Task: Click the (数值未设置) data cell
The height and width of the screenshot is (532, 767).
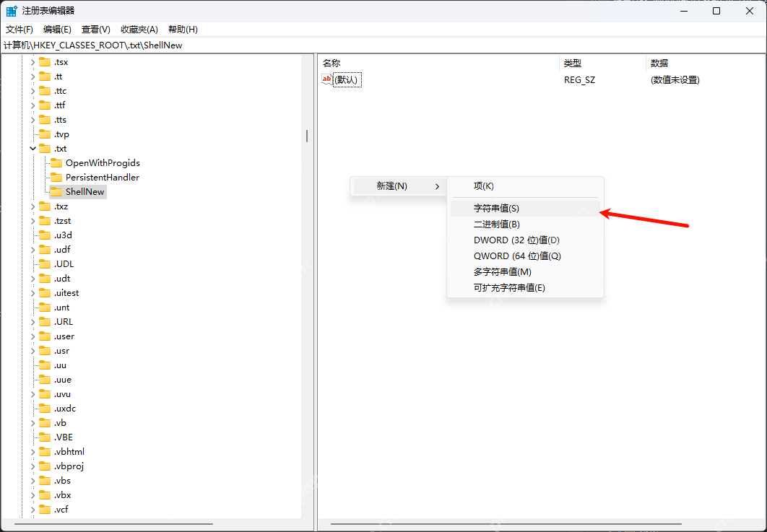Action: pos(675,79)
